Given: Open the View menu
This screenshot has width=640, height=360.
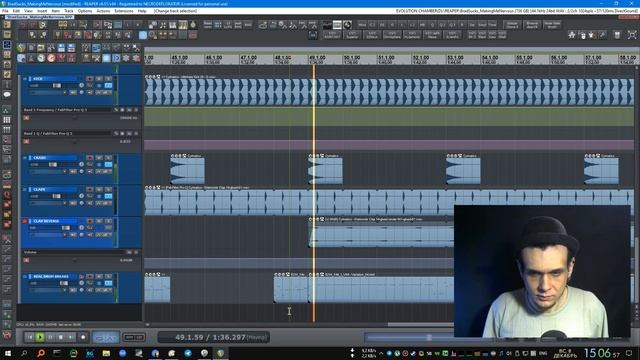Looking at the screenshot, I should [x=28, y=11].
